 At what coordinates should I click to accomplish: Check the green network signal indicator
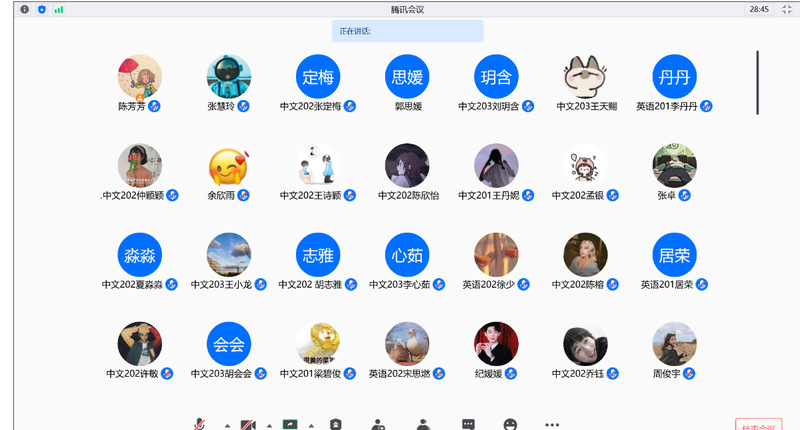(58, 9)
